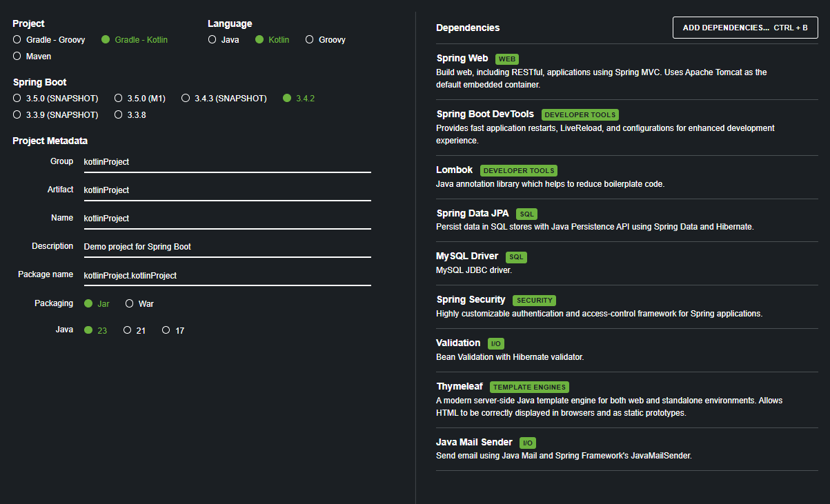Click the Thymeleaf dependency entry
830x504 pixels.
[627, 400]
